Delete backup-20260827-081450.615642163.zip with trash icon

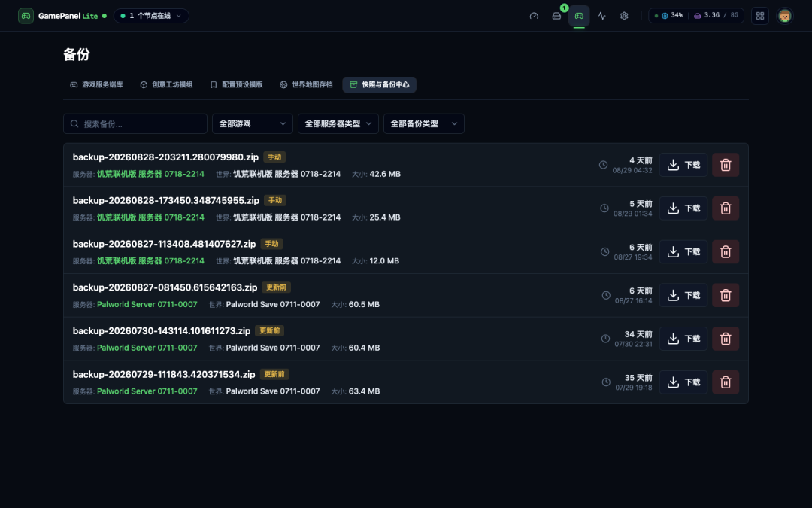coord(726,296)
